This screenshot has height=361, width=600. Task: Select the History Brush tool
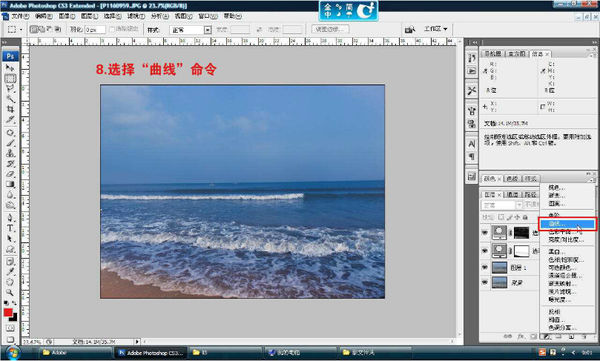tap(10, 163)
